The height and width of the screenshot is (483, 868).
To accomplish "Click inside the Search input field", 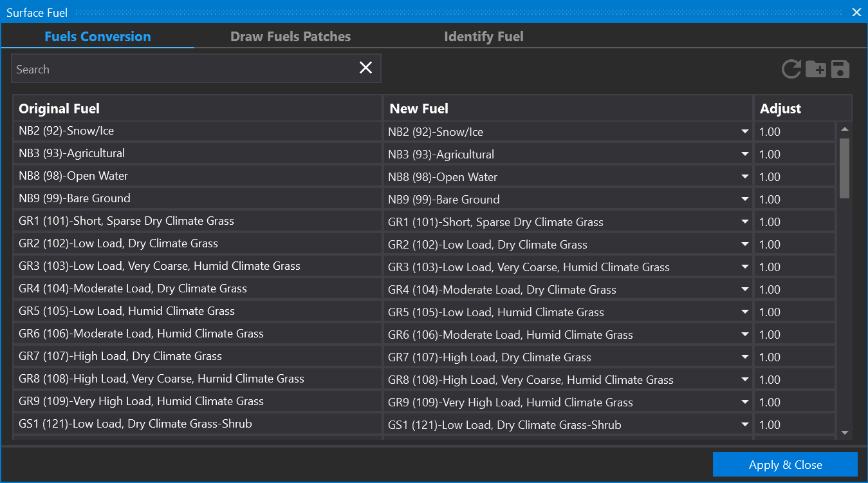I will [x=183, y=69].
